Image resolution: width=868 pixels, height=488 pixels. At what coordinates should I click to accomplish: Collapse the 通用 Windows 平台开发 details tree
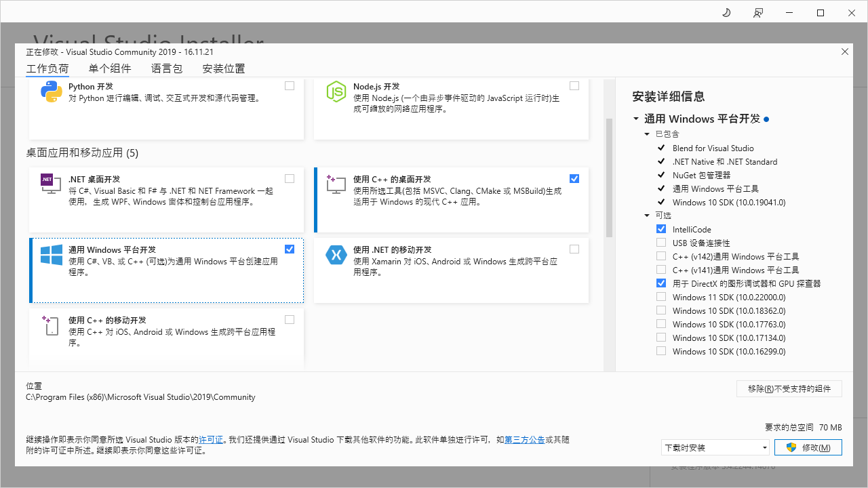click(636, 119)
